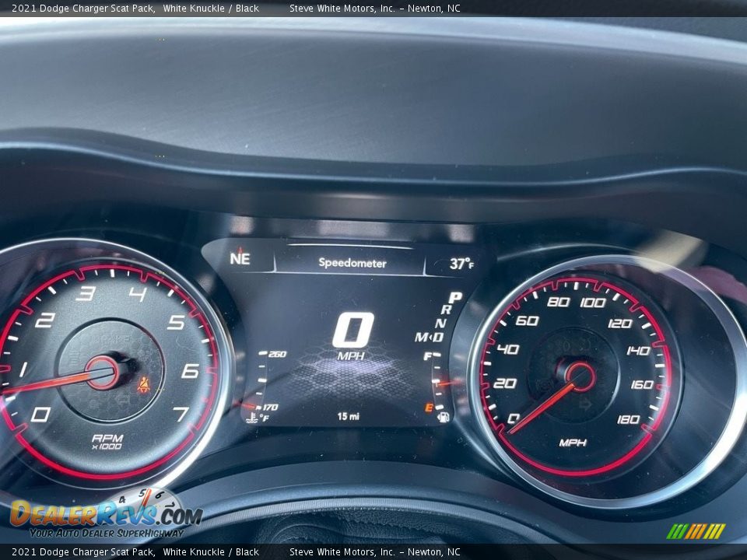Click the 170 coolant gauge mark

270,407
